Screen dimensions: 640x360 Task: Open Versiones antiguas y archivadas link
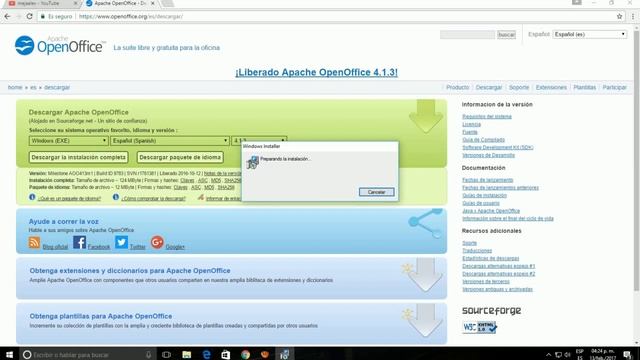(x=497, y=289)
